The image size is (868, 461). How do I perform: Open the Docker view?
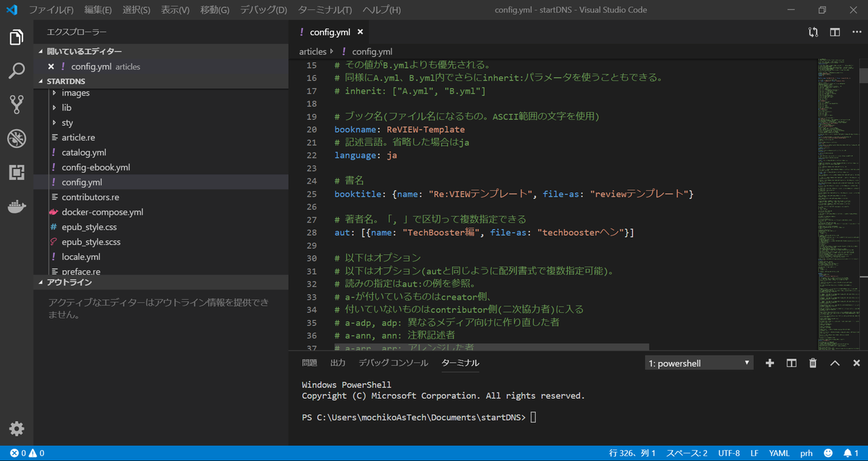coord(17,207)
